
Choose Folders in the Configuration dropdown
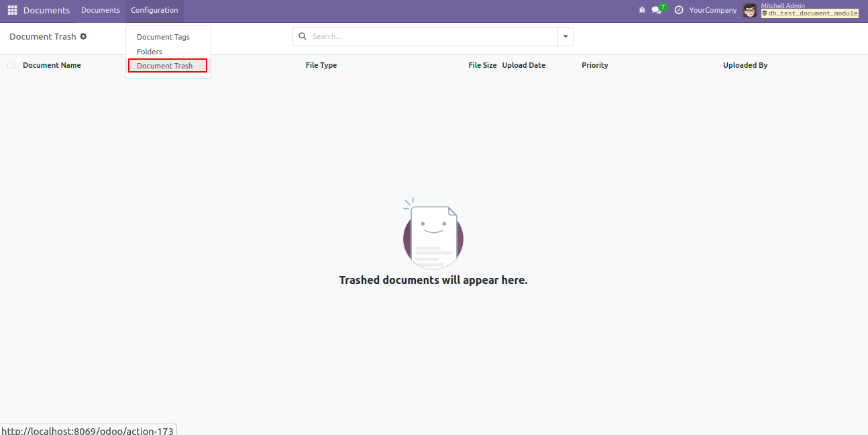150,52
